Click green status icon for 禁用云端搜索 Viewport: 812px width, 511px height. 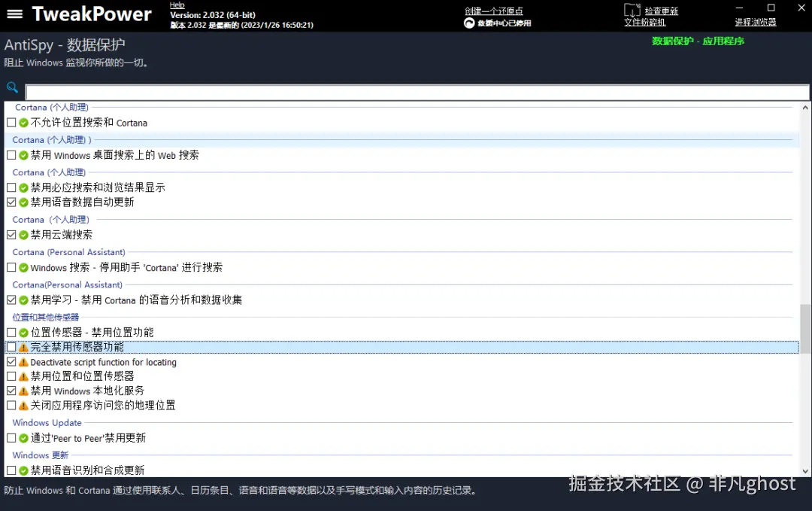pos(24,235)
